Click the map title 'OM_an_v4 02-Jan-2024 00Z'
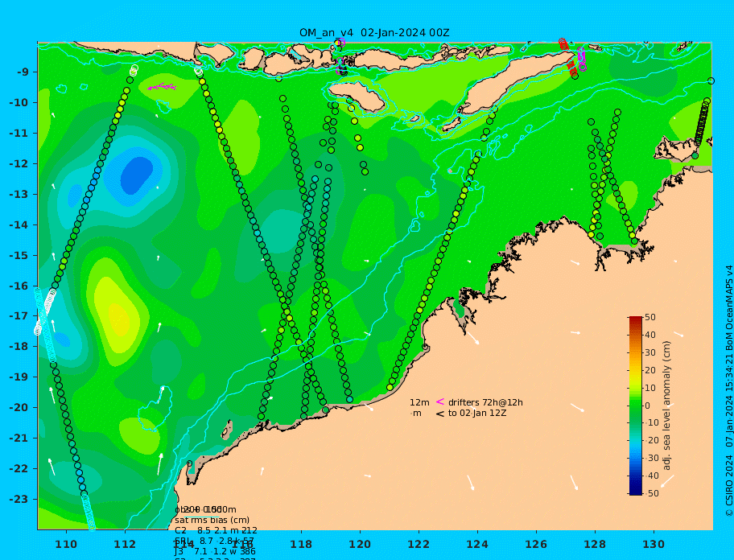The height and width of the screenshot is (560, 734). [374, 33]
